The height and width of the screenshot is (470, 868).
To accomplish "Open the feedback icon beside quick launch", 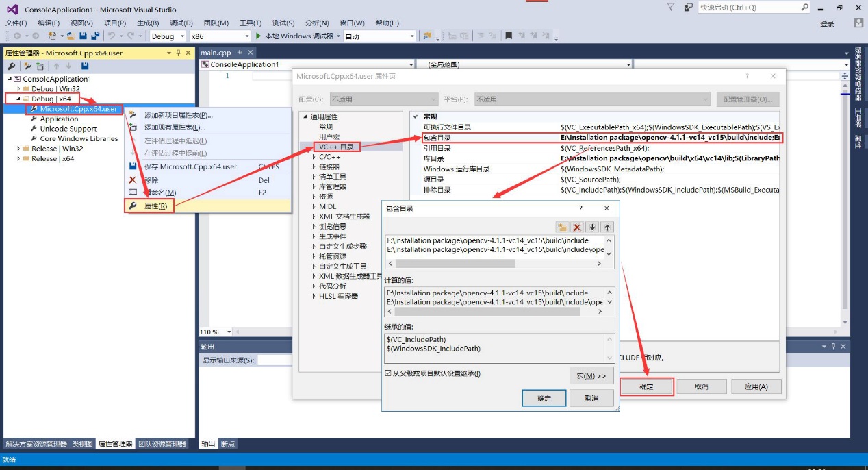I will point(688,8).
